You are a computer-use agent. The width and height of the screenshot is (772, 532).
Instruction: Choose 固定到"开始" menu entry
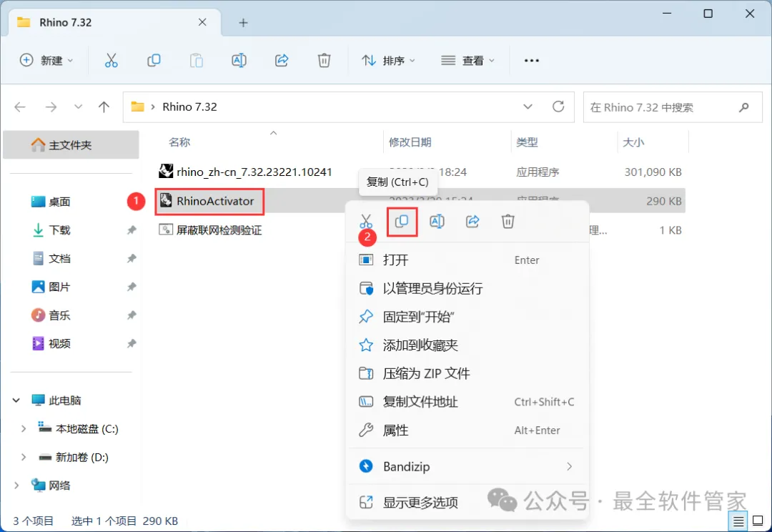pos(467,317)
